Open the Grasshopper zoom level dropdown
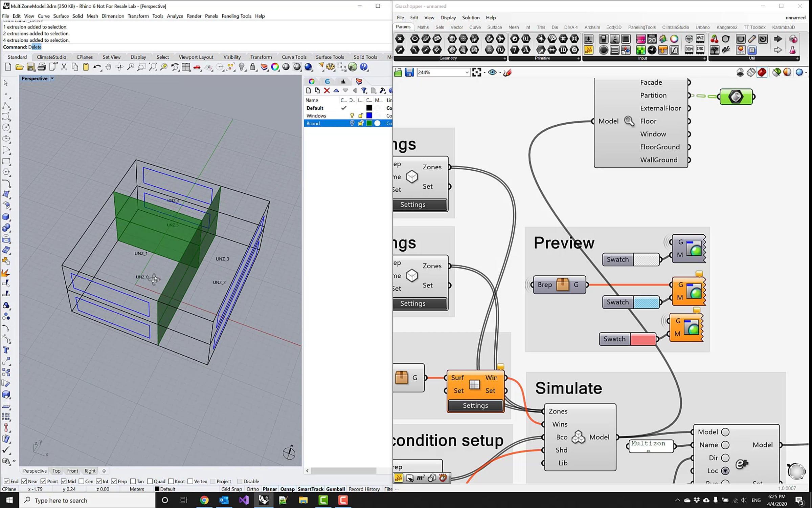 point(467,72)
